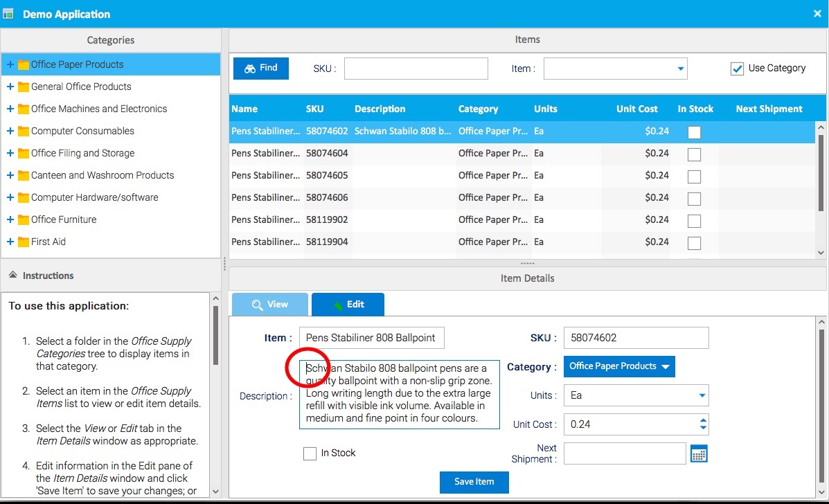Click the Office Furniture folder icon
The width and height of the screenshot is (829, 504).
coord(24,220)
